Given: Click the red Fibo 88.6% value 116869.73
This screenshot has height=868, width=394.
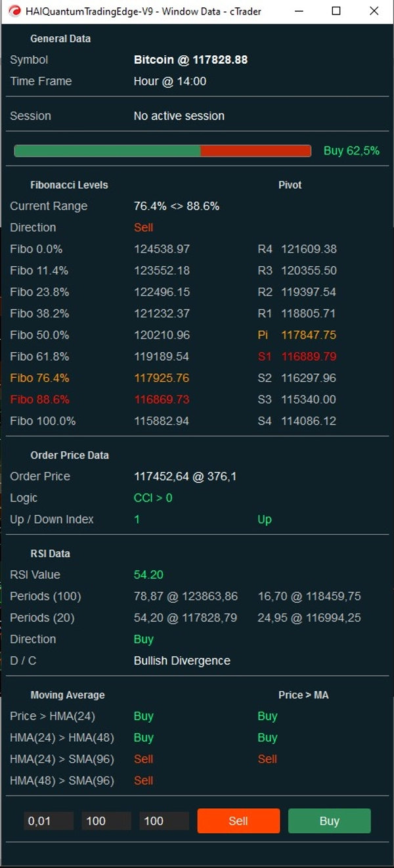Looking at the screenshot, I should coord(162,400).
